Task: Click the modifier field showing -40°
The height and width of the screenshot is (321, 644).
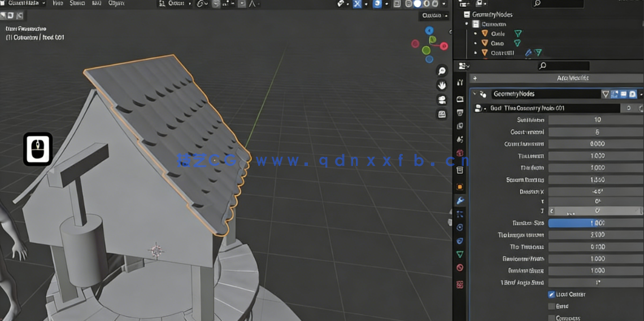Action: (596, 191)
